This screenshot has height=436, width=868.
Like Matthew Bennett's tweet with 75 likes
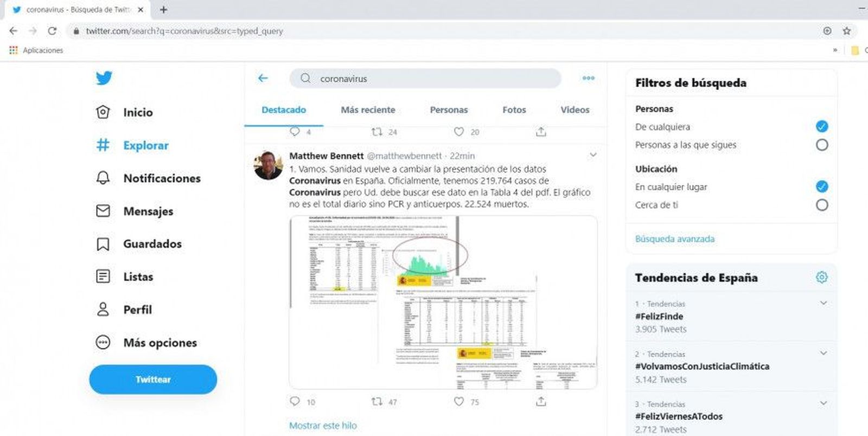click(x=459, y=401)
